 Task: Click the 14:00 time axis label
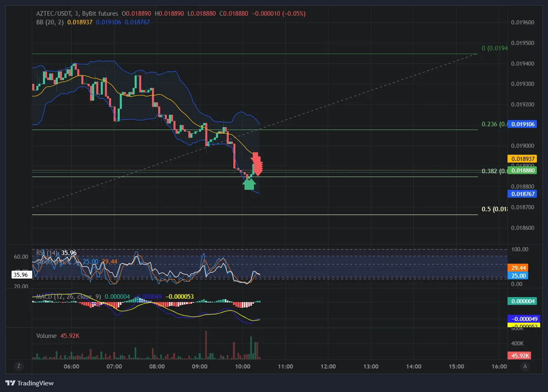(x=413, y=366)
